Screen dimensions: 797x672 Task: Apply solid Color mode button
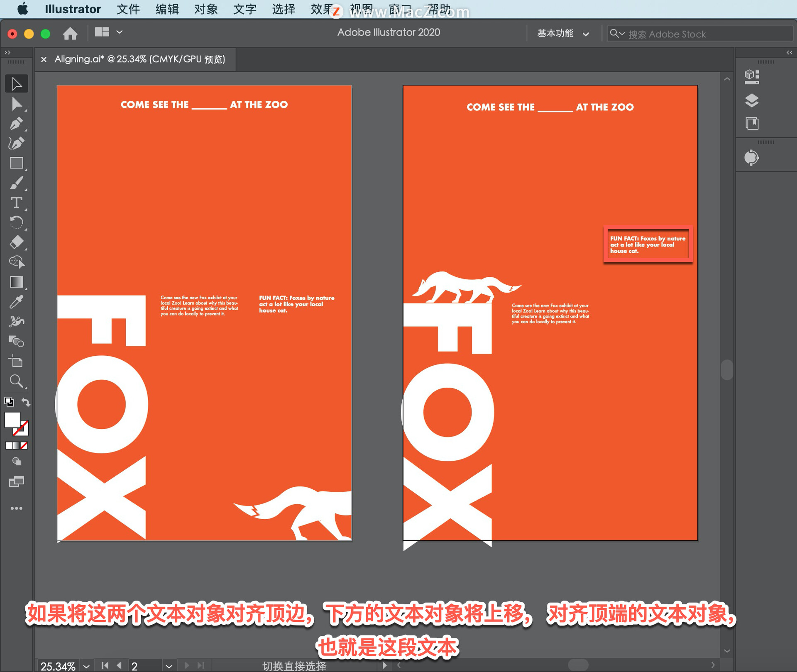(x=9, y=446)
